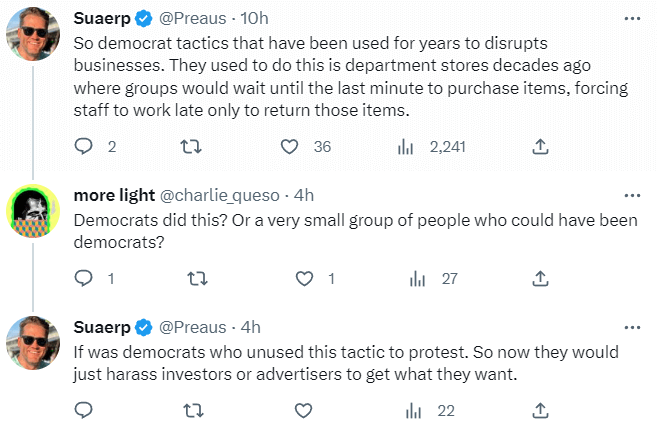The height and width of the screenshot is (433, 657).
Task: View analytics showing 22 views
Action: (414, 410)
